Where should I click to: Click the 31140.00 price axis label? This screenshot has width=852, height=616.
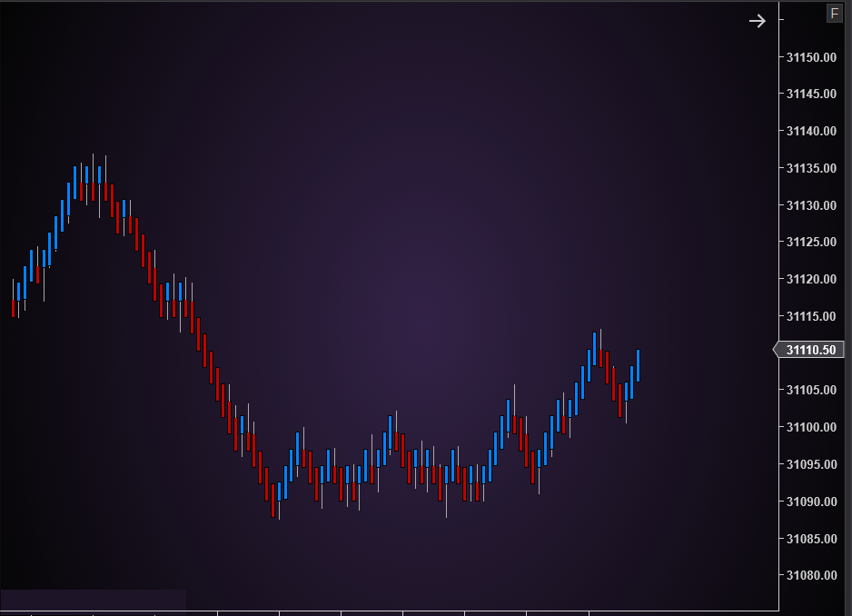[x=811, y=131]
